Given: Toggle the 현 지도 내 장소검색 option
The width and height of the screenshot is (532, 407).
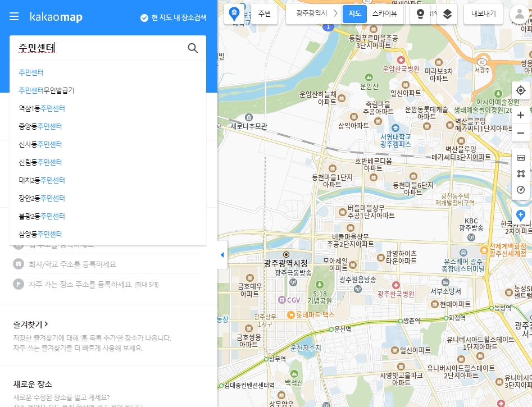Looking at the screenshot, I should click(175, 17).
